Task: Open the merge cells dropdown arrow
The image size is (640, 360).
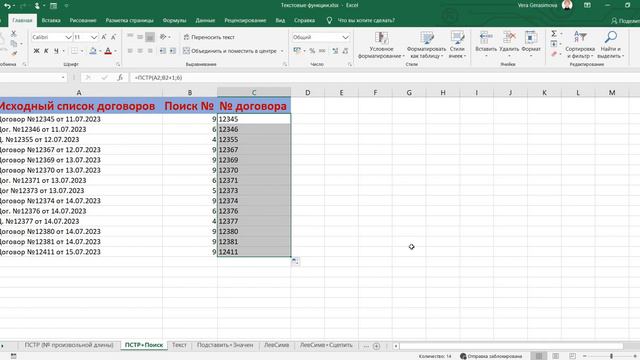Action: tap(282, 51)
